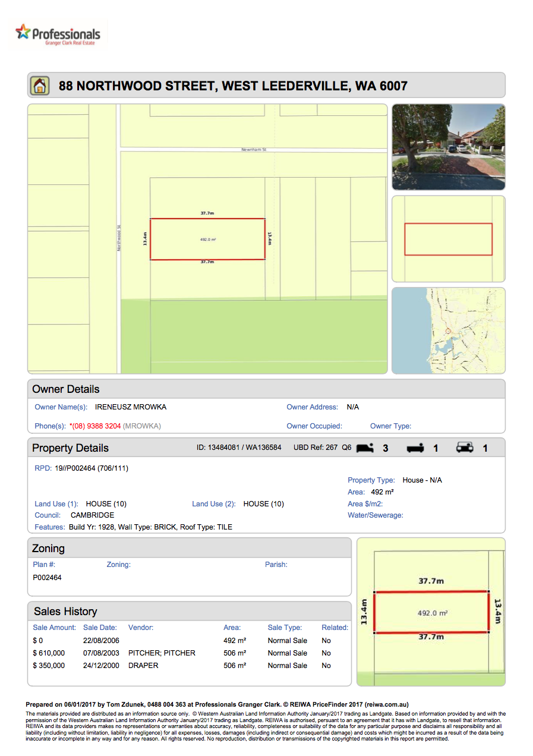Click the phone number (08) 9388 3204
Screen dimensions: 533x756
[95, 426]
